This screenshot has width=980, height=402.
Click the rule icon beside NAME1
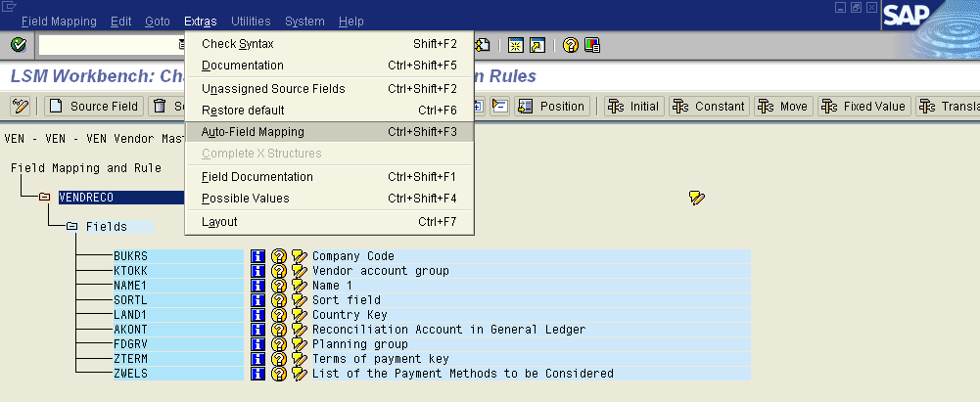click(299, 286)
